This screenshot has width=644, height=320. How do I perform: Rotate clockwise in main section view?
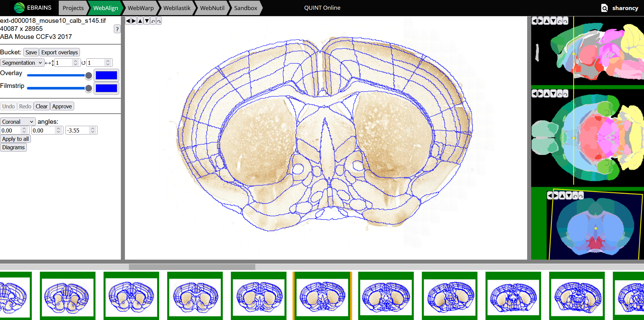[x=159, y=21]
